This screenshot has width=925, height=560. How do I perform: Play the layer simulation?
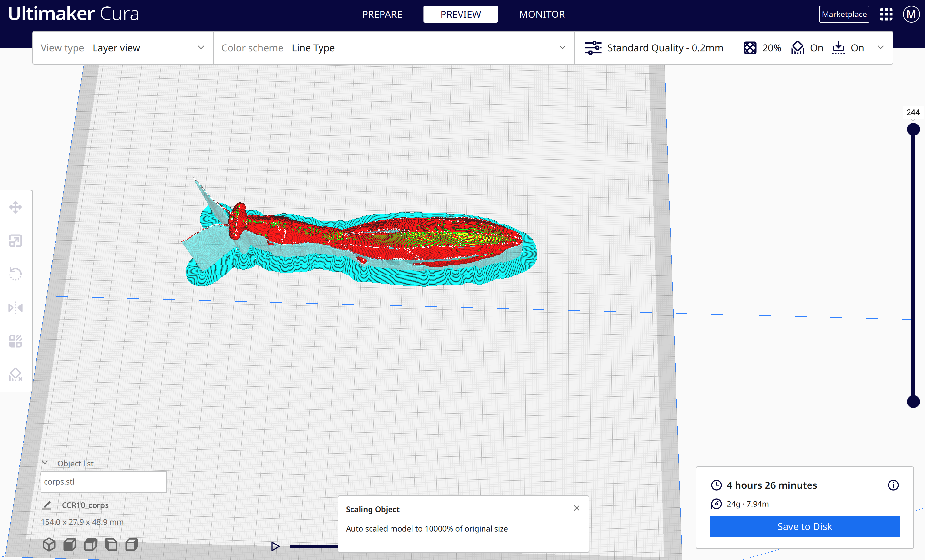click(275, 546)
